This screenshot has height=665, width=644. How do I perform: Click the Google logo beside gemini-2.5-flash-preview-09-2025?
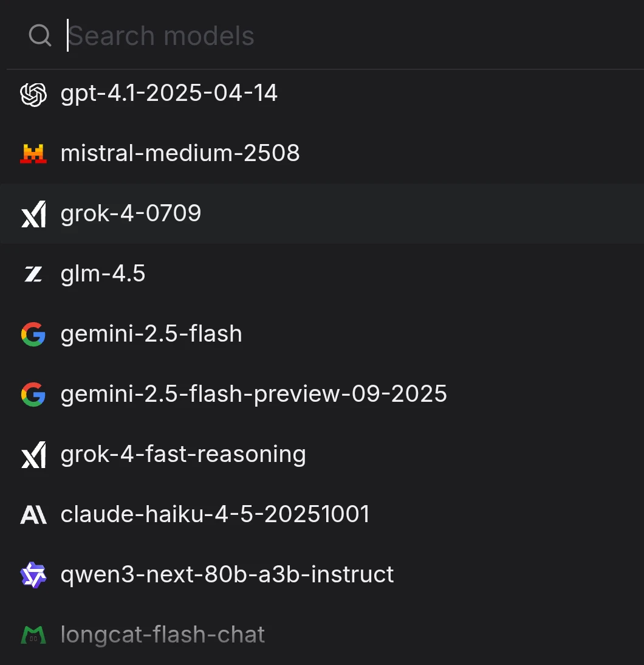(x=33, y=395)
